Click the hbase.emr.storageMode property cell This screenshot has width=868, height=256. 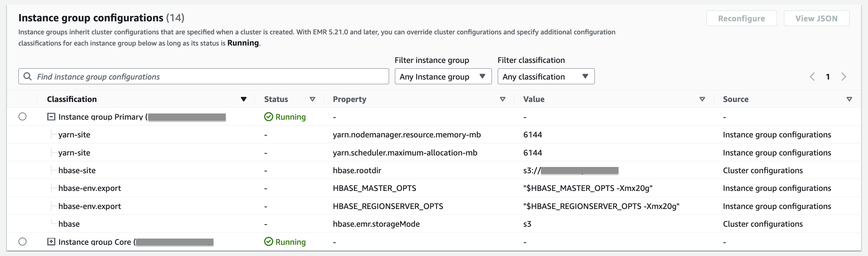pyautogui.click(x=376, y=224)
